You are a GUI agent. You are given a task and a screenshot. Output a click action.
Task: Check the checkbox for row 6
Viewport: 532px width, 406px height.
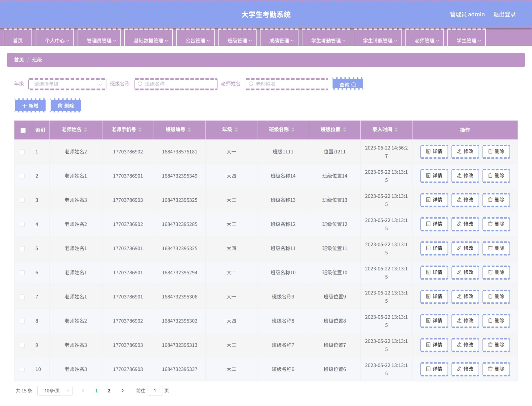(22, 272)
